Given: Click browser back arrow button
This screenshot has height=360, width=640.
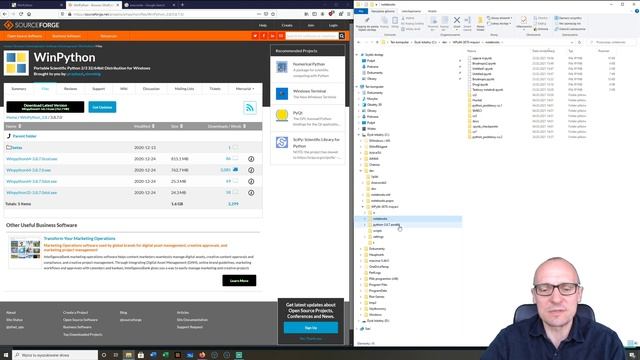Looking at the screenshot, I should coord(5,14).
